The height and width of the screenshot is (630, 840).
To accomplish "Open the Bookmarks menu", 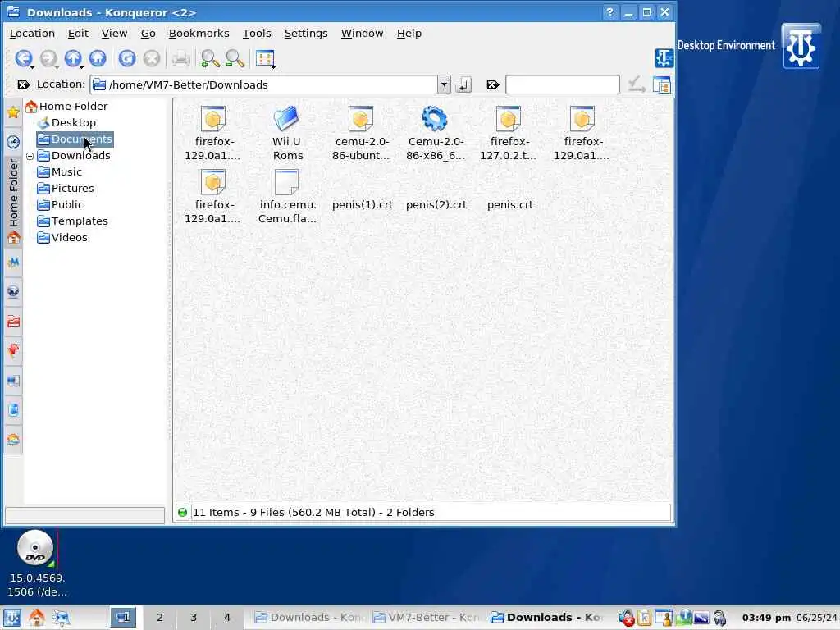I will point(199,33).
